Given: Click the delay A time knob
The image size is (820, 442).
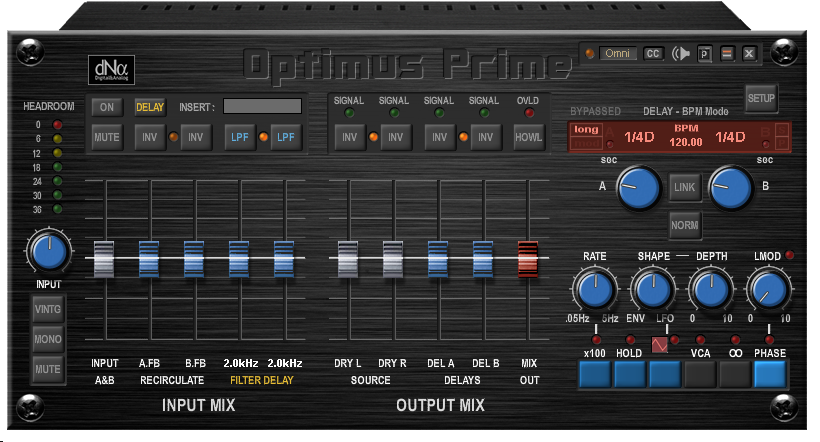Looking at the screenshot, I should tap(639, 188).
